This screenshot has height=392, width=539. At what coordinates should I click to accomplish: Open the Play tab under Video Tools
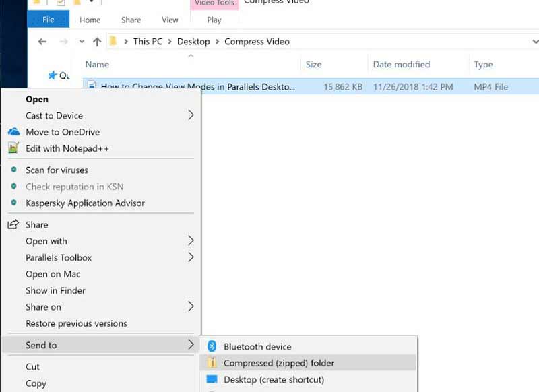pos(214,20)
